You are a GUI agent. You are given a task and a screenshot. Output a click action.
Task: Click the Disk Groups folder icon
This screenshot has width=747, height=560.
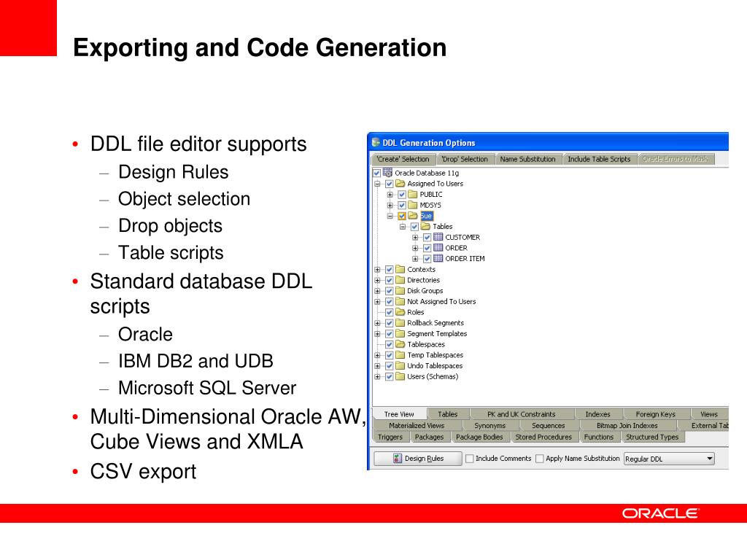400,290
